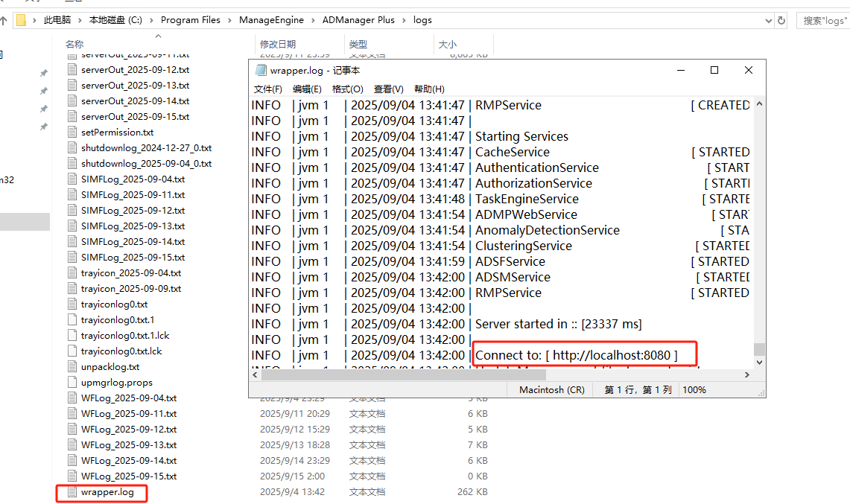
Task: Expand the chevron after ManageEngine breadcrumb
Action: coord(314,20)
